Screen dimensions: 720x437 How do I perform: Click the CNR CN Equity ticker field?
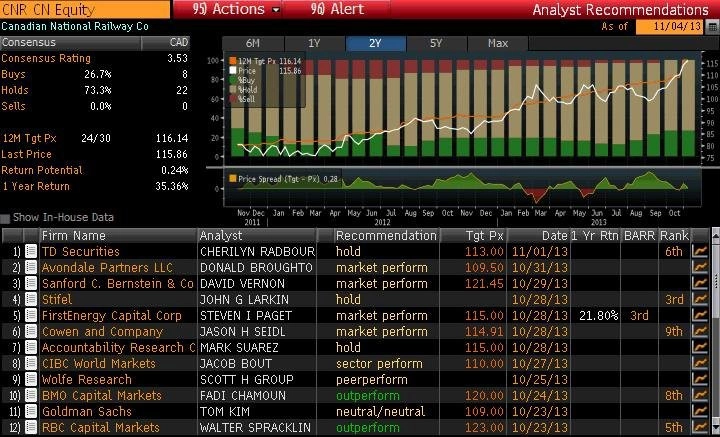pyautogui.click(x=85, y=9)
